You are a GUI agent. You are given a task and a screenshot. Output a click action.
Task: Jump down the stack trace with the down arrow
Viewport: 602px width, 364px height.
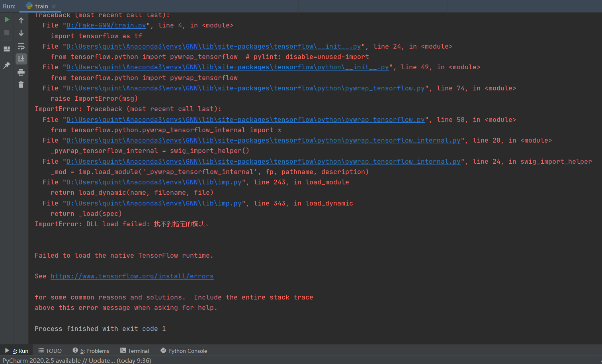click(21, 33)
